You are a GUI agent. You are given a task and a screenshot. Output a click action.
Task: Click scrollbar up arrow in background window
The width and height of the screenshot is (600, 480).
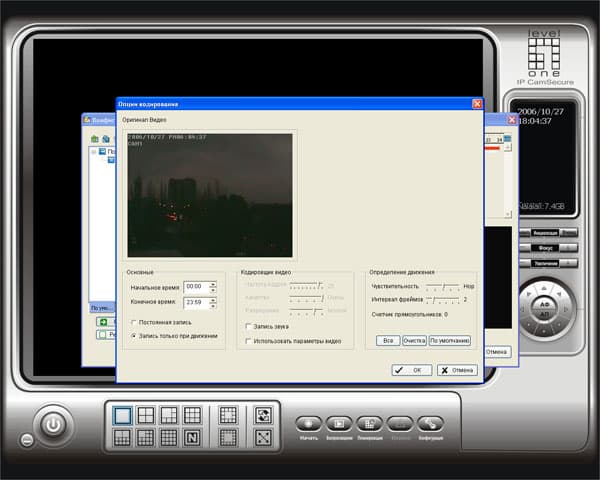[x=507, y=147]
